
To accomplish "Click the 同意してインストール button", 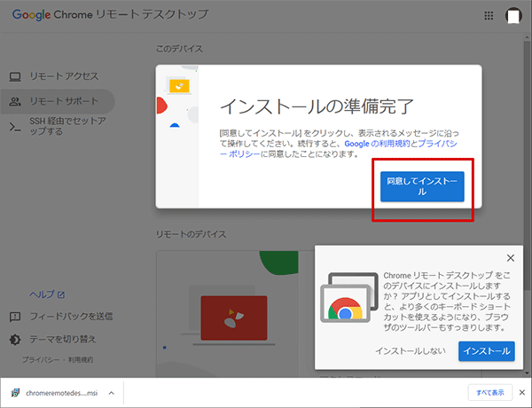I will point(422,186).
